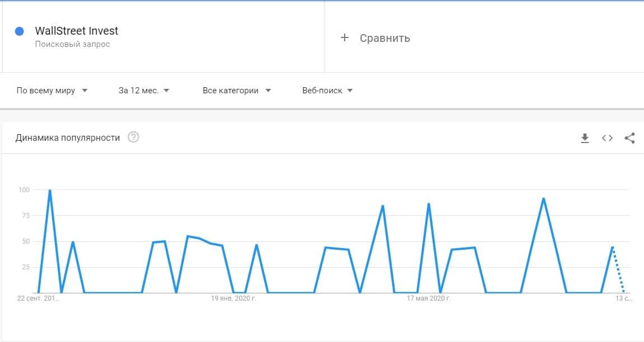Click the share icon on chart
The width and height of the screenshot is (644, 342).
point(629,138)
